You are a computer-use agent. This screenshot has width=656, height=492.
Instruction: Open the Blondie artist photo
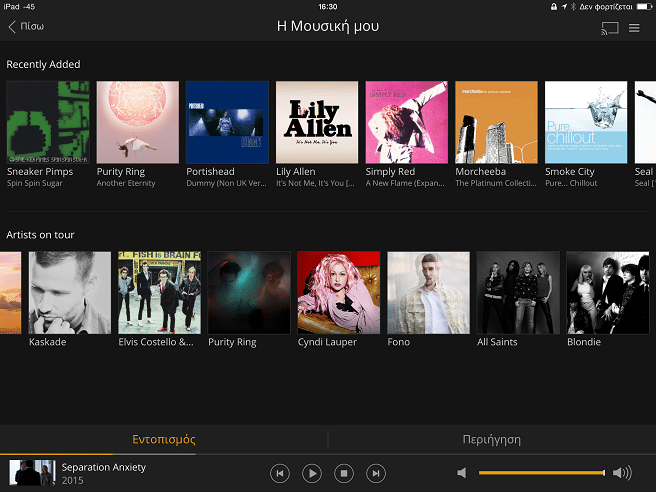pos(608,293)
